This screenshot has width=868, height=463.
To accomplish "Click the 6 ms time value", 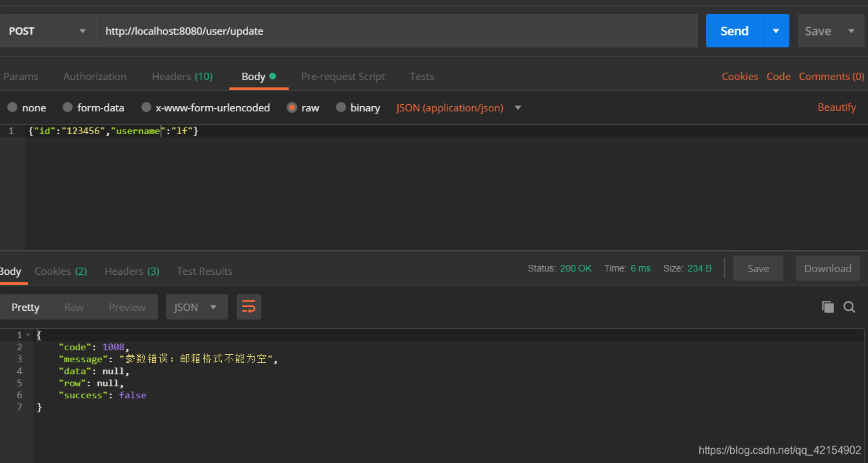I will 641,268.
